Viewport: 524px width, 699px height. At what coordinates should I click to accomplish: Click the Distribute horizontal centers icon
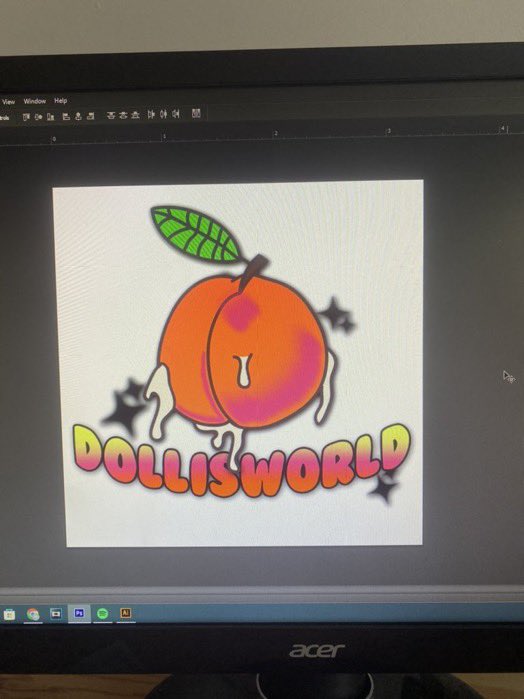point(163,114)
